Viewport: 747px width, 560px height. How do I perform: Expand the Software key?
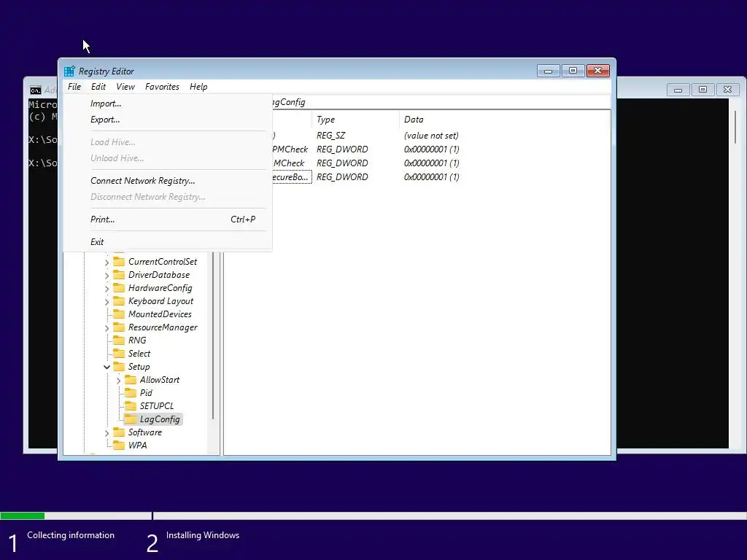click(107, 432)
